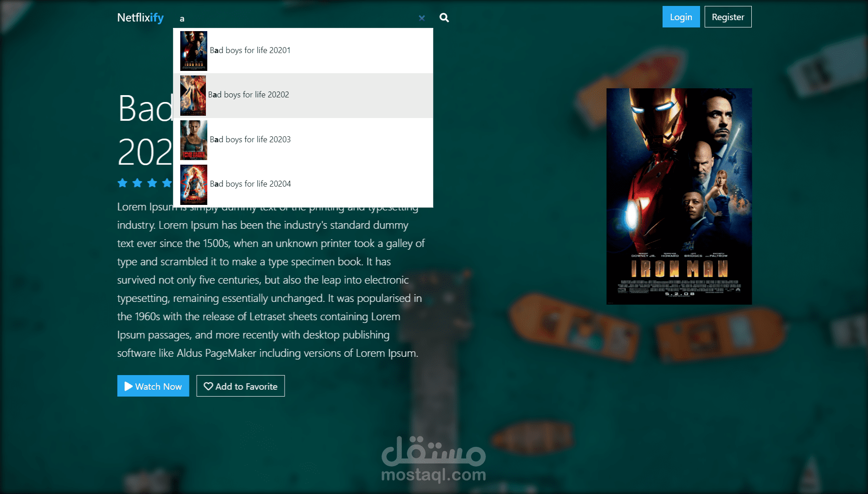This screenshot has height=494, width=868.
Task: Select suggestion "Bad boys for life 20201"
Action: pos(303,51)
